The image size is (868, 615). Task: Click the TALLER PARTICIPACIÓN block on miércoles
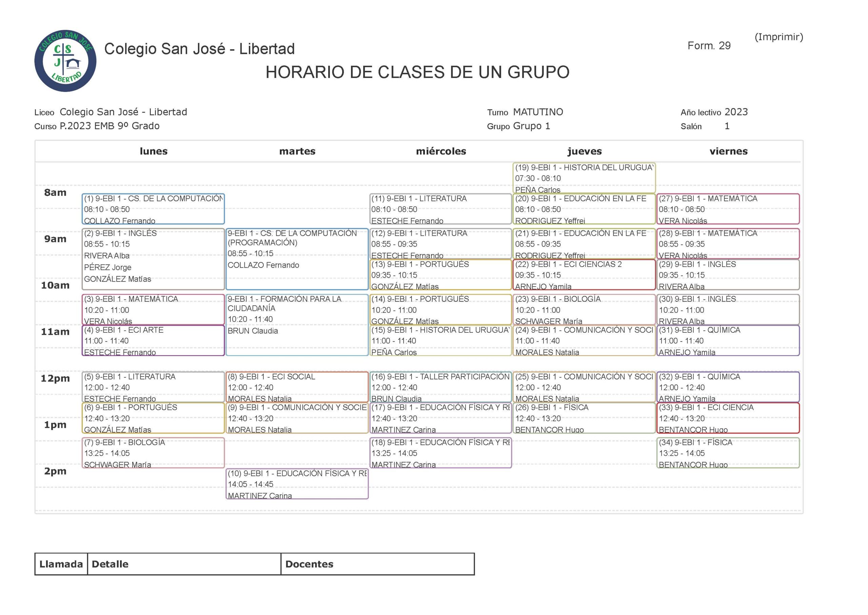[x=440, y=387]
